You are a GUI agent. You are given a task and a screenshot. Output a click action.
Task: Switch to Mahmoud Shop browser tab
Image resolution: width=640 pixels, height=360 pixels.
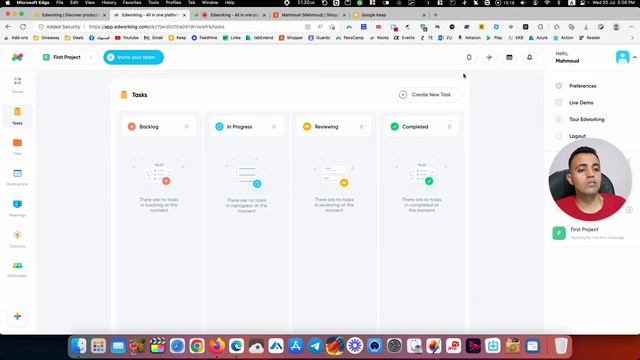309,15
